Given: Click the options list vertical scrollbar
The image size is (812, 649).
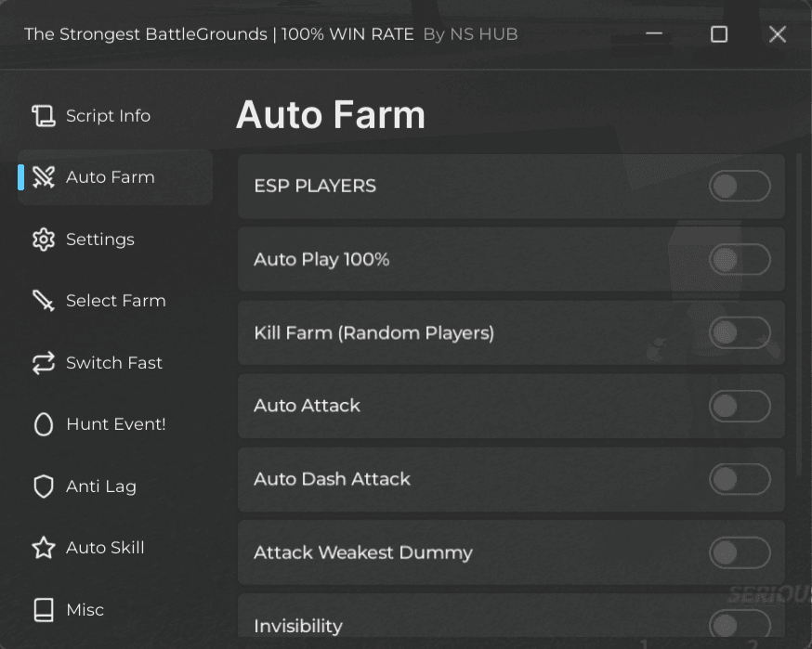Looking at the screenshot, I should click(x=798, y=316).
